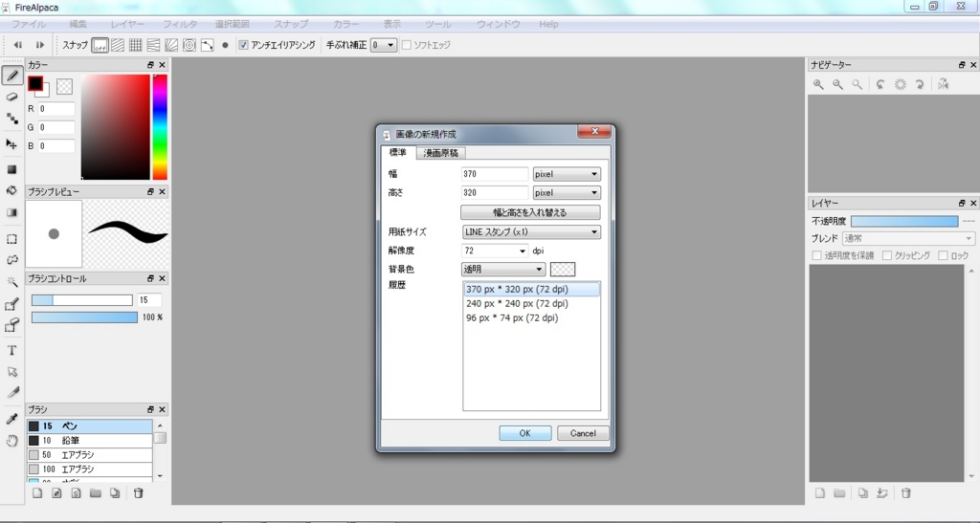Select the Brush tool in the left toolbox
The image size is (980, 523).
(x=11, y=76)
